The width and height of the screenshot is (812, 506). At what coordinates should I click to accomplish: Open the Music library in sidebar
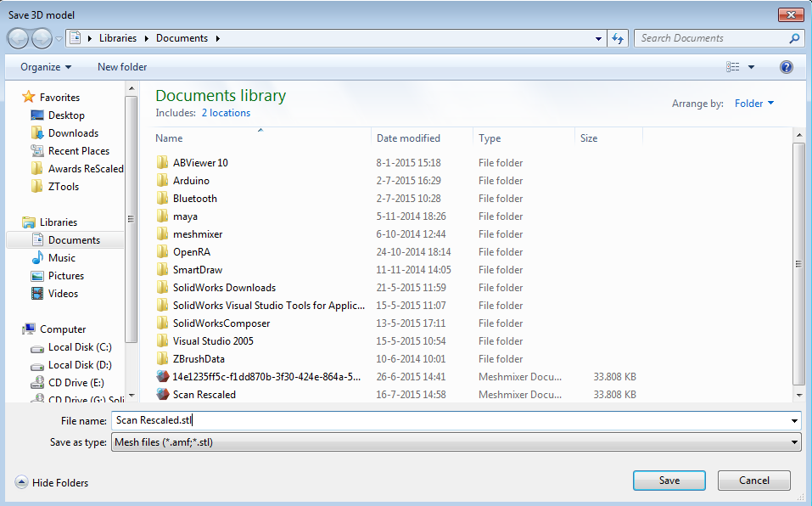tap(61, 258)
